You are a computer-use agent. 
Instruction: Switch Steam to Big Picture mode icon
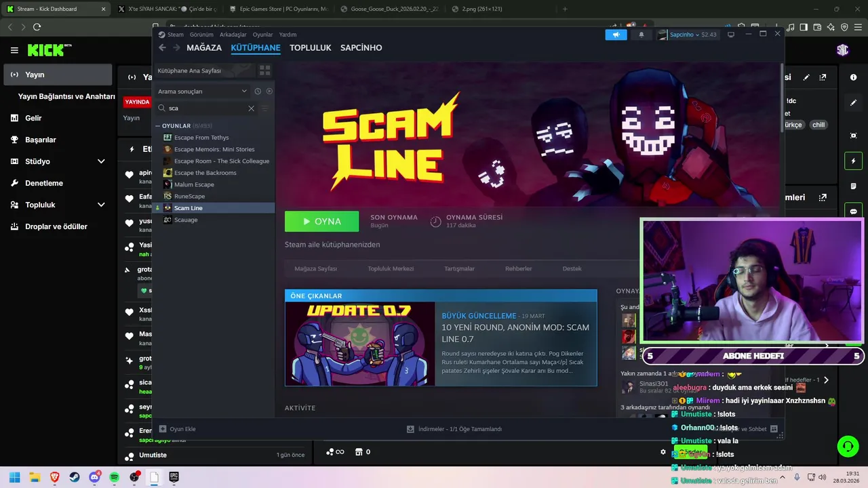[x=730, y=35]
